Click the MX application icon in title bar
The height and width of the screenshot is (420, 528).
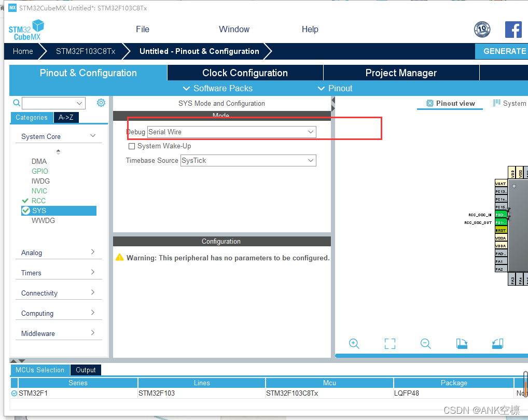coord(12,8)
